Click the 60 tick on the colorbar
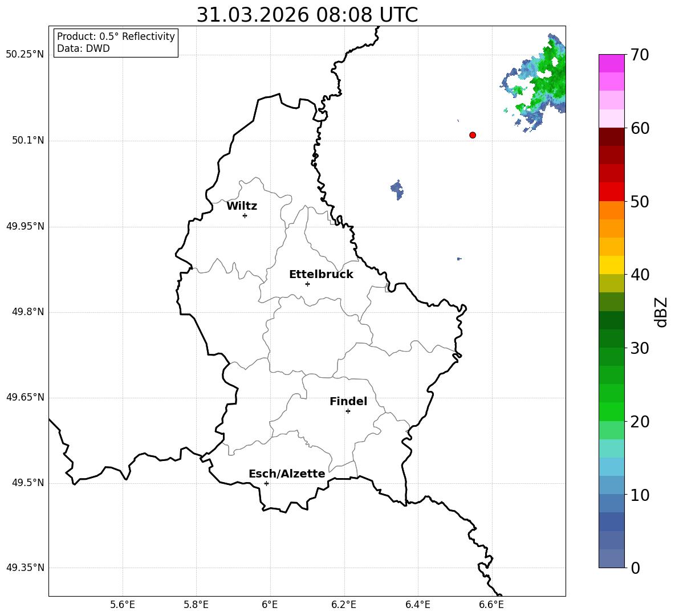 640,128
